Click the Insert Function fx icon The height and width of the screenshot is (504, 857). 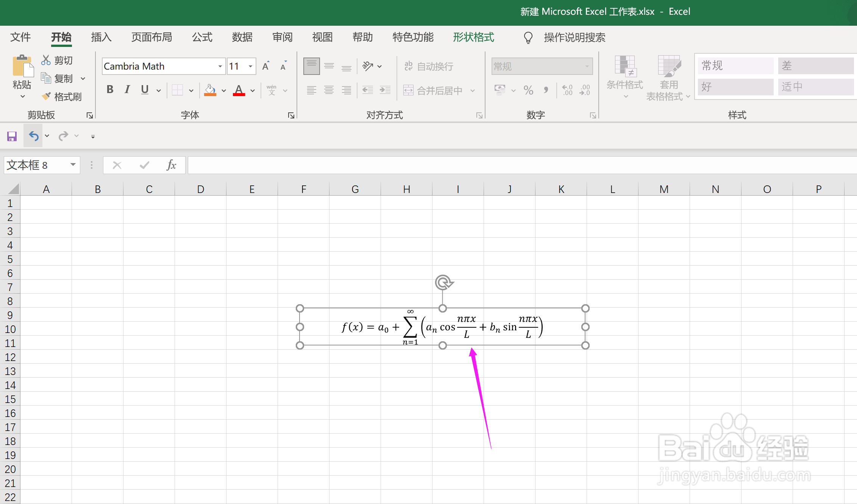coord(171,165)
